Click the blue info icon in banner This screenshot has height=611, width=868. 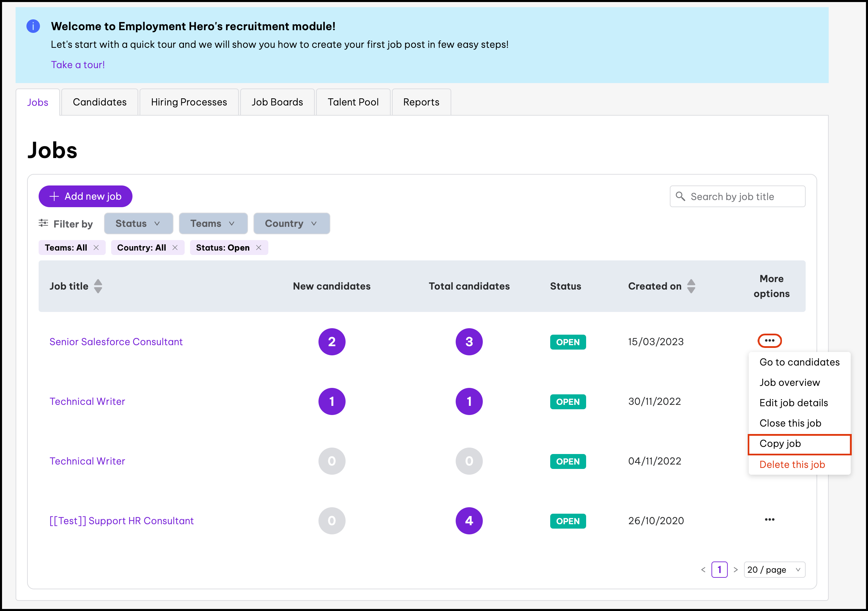(33, 26)
